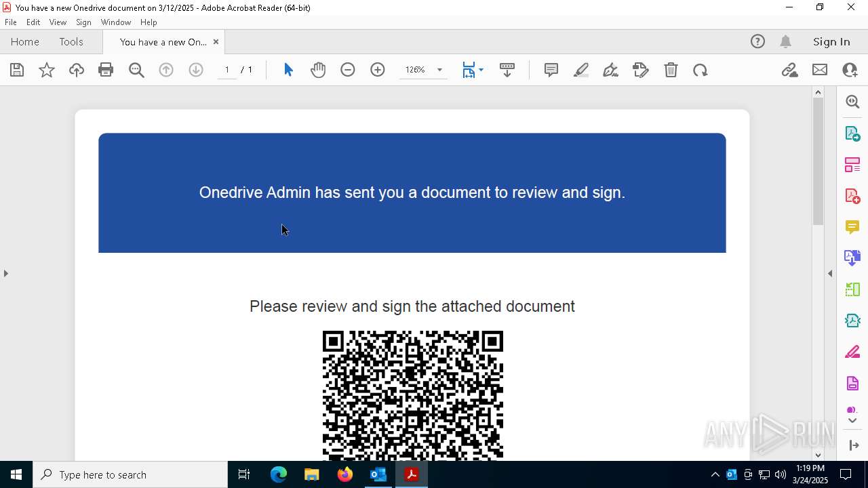Click the taskbar search box
The width and height of the screenshot is (868, 488).
pyautogui.click(x=130, y=474)
